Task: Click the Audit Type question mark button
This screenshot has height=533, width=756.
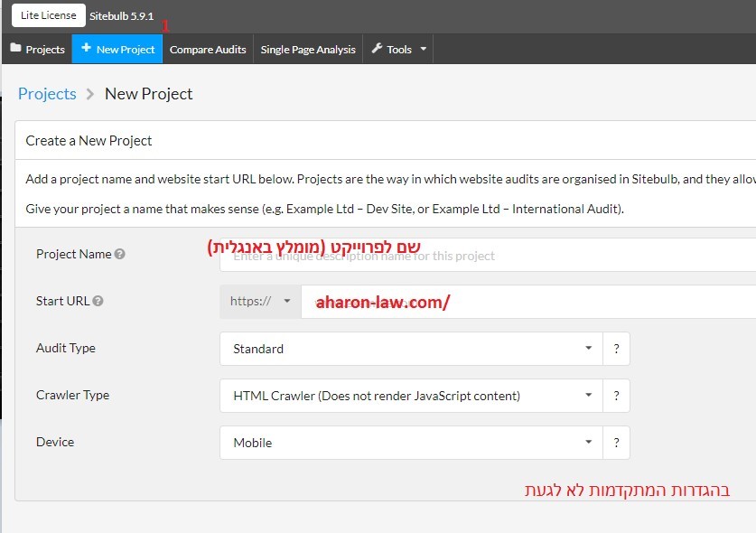Action: coord(616,349)
